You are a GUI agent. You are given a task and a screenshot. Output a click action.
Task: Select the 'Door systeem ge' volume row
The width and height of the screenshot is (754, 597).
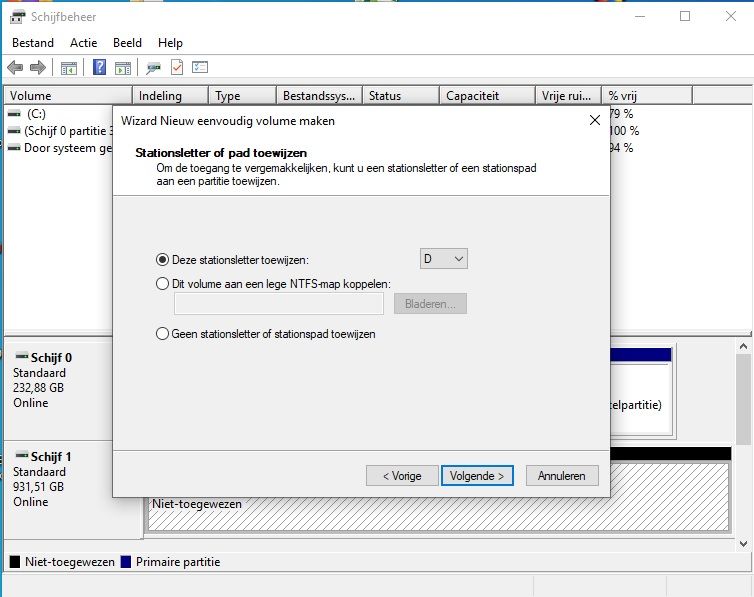tap(61, 148)
